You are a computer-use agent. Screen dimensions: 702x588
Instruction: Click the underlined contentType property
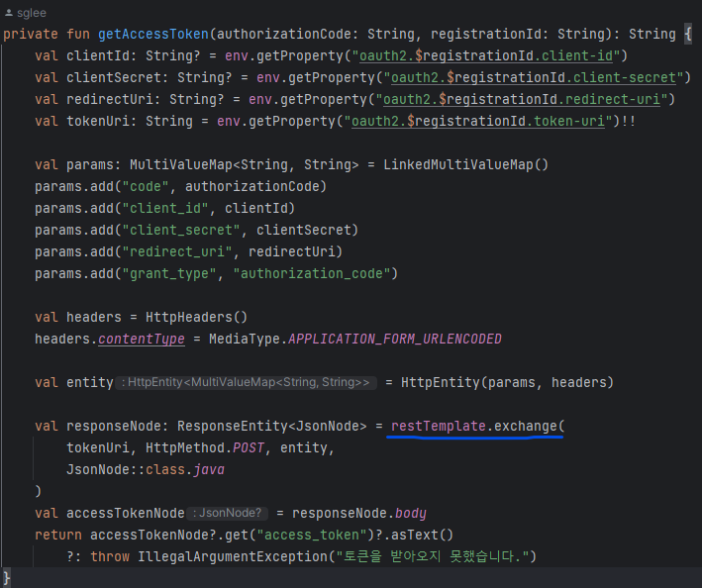point(142,340)
